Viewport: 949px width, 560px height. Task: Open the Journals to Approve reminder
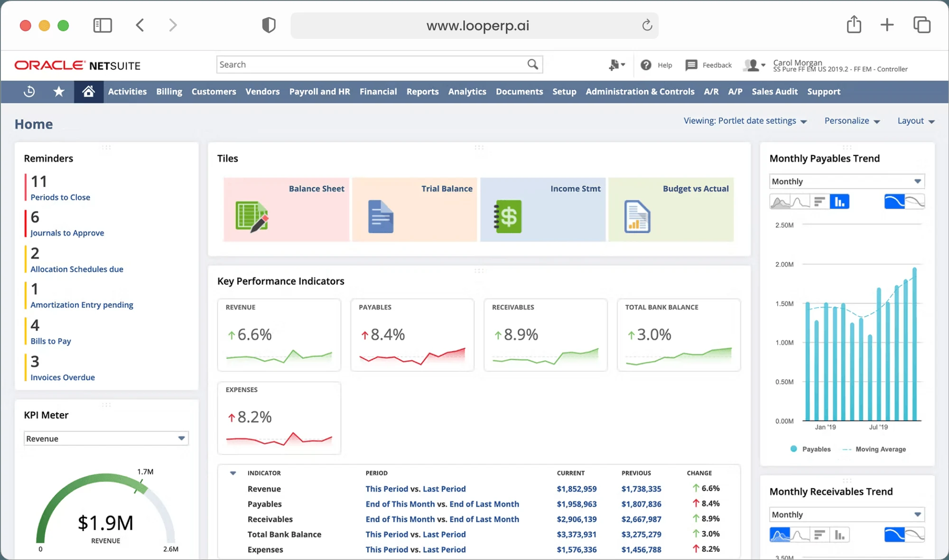(67, 233)
